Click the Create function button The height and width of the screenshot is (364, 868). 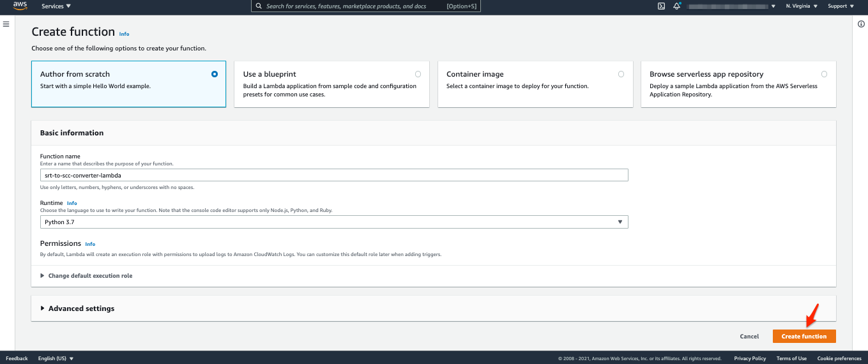(804, 337)
